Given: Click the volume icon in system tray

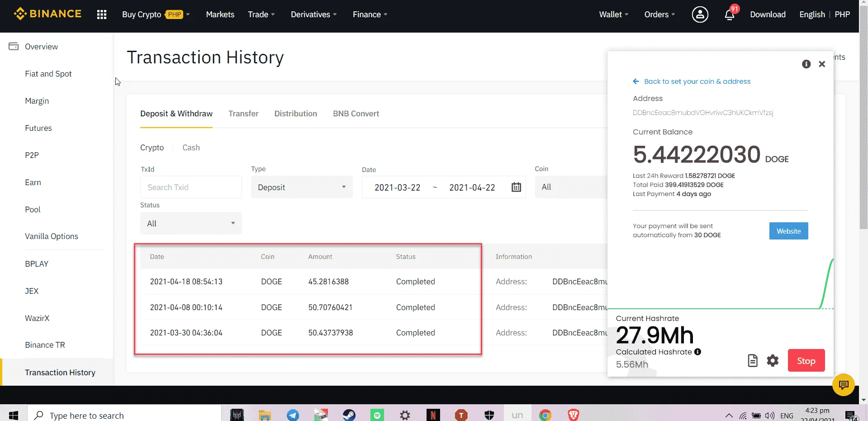Looking at the screenshot, I should coord(769,416).
